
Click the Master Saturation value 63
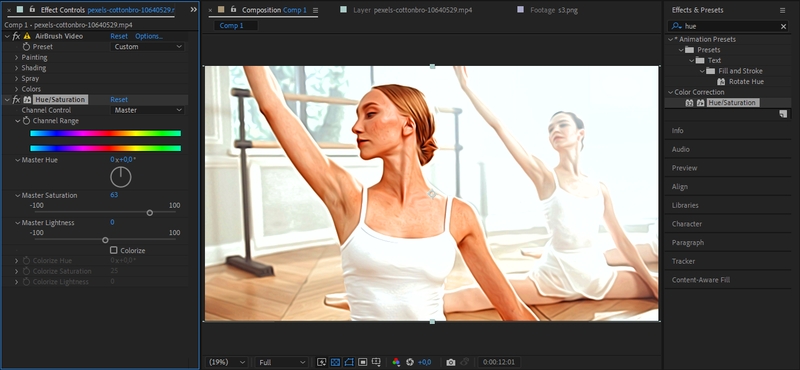(114, 195)
